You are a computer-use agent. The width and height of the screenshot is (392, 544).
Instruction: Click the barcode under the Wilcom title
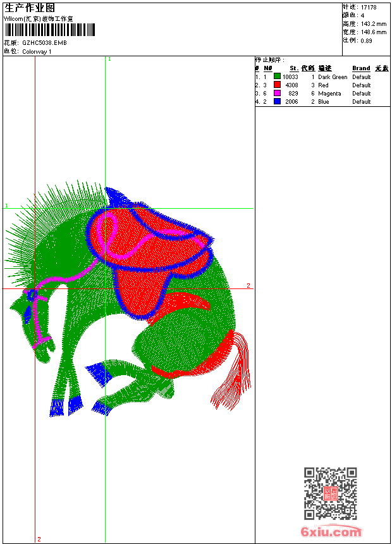(x=49, y=30)
